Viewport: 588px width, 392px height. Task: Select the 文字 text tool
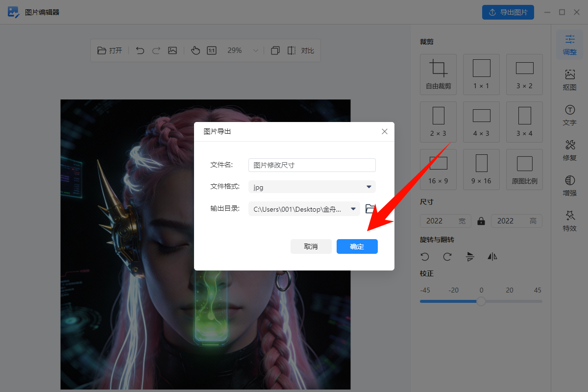569,115
